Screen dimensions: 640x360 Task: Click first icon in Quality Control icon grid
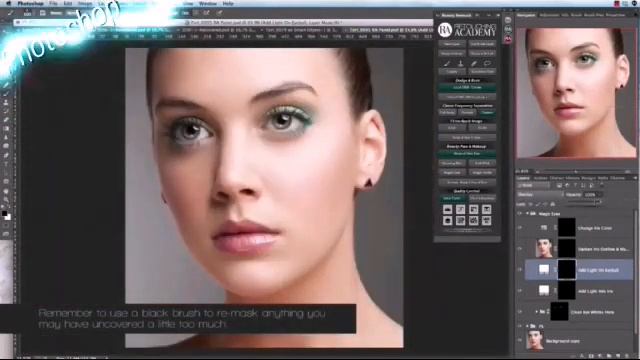pos(447,209)
